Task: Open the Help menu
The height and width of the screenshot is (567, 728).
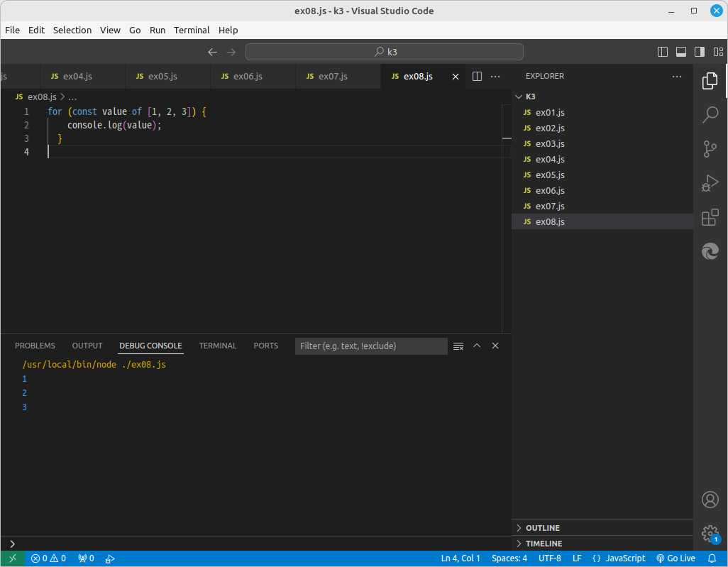Action: pos(228,31)
